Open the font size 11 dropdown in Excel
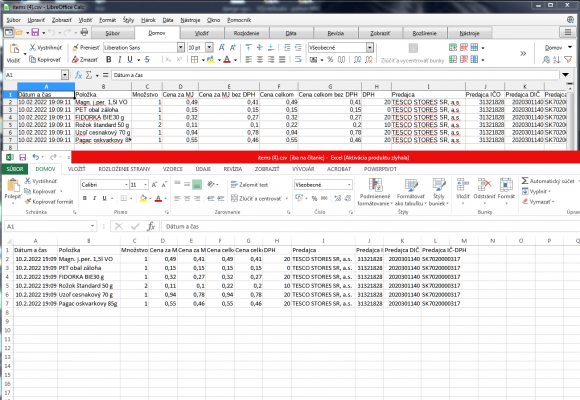Screen dimensions: 580x400 click(x=146, y=185)
